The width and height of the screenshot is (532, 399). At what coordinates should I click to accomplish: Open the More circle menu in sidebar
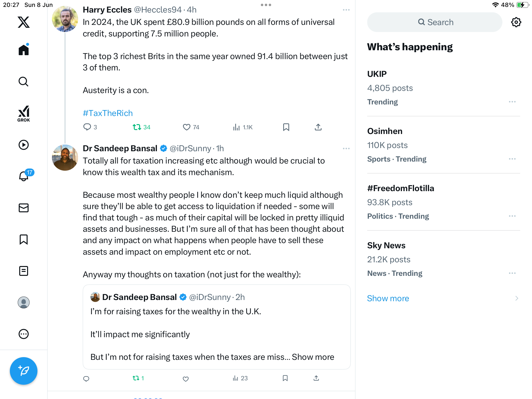point(24,334)
